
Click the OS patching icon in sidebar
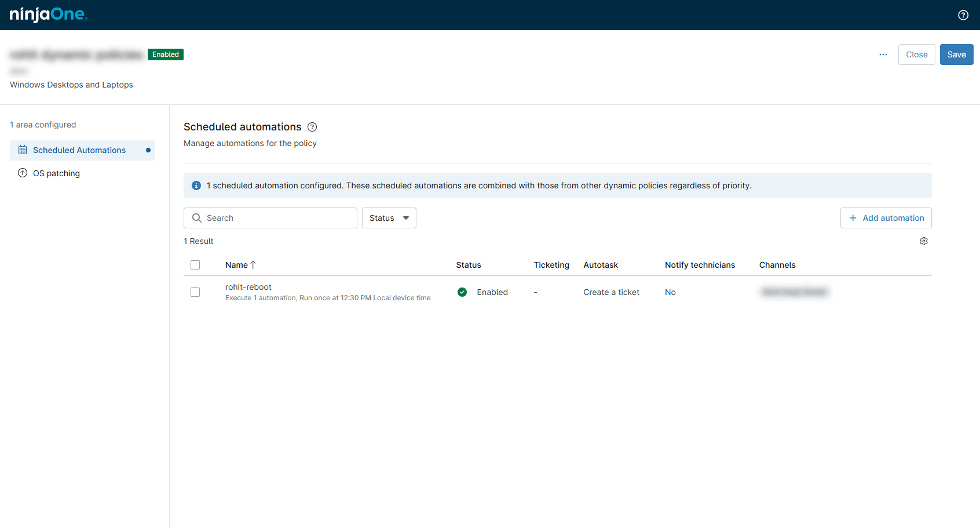click(x=23, y=173)
